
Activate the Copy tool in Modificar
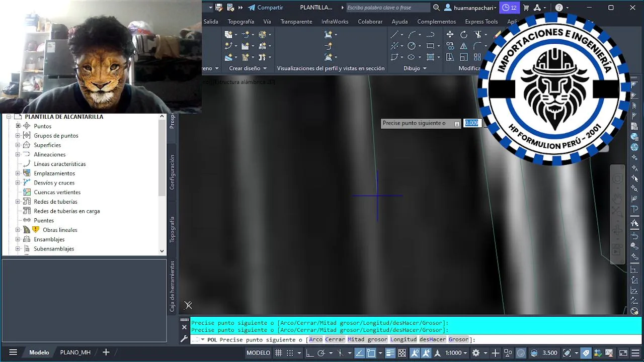[450, 46]
